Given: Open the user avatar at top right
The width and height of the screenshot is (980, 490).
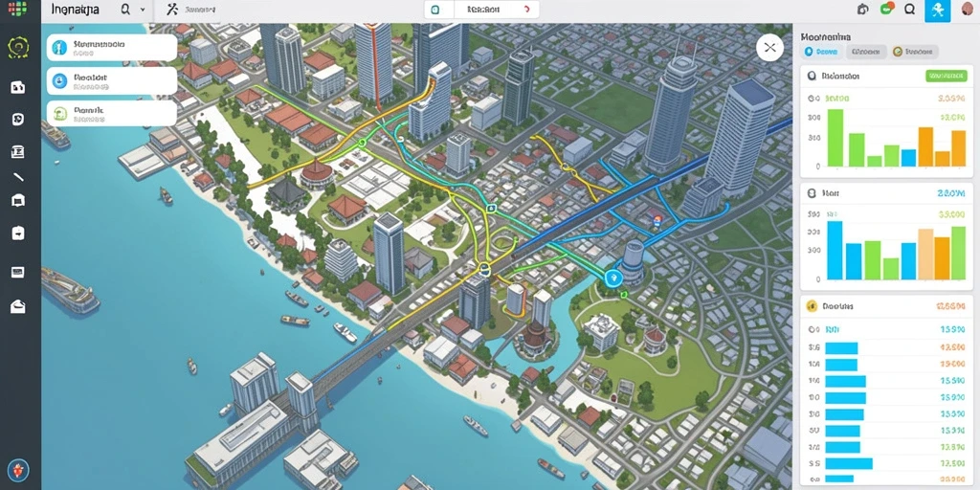Looking at the screenshot, I should pyautogui.click(x=969, y=10).
